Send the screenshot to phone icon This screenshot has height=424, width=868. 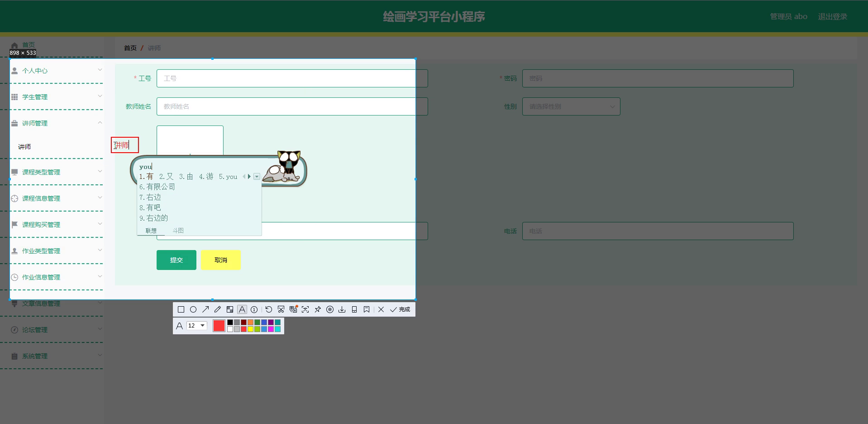tap(354, 309)
